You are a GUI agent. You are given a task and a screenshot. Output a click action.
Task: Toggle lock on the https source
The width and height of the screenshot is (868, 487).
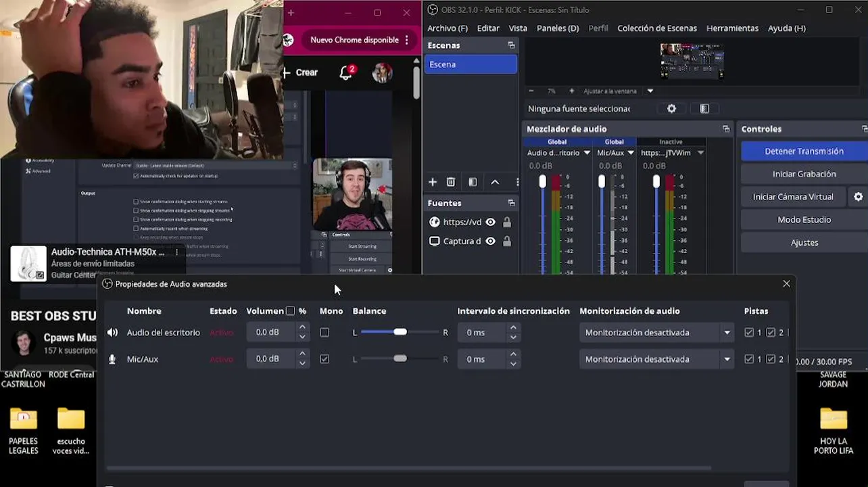(x=507, y=222)
